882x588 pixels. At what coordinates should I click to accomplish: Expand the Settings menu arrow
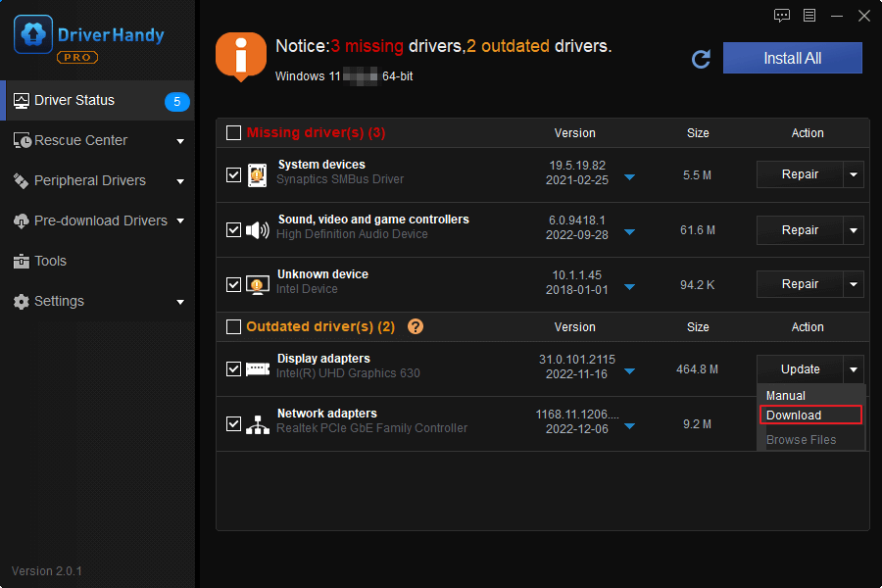pyautogui.click(x=180, y=302)
